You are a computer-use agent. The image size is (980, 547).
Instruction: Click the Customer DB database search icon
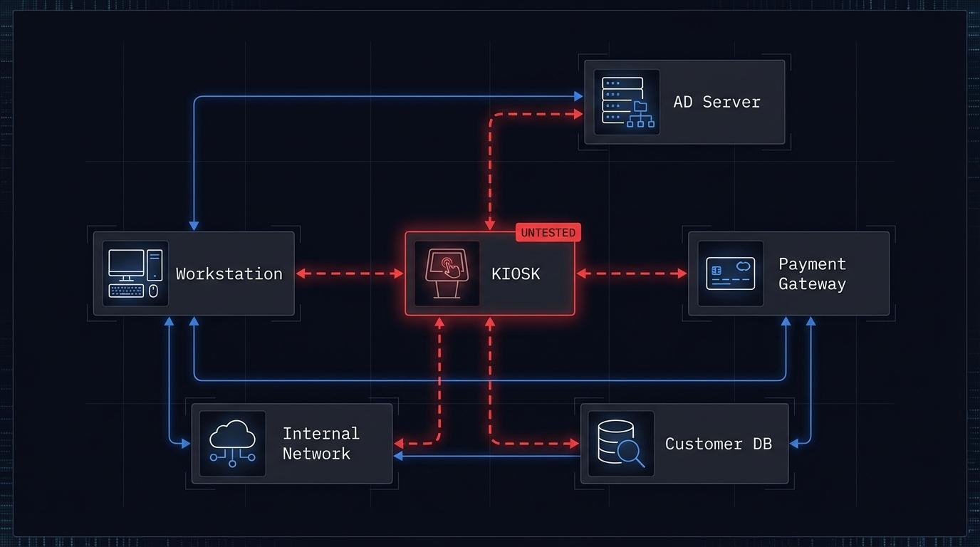click(x=620, y=443)
